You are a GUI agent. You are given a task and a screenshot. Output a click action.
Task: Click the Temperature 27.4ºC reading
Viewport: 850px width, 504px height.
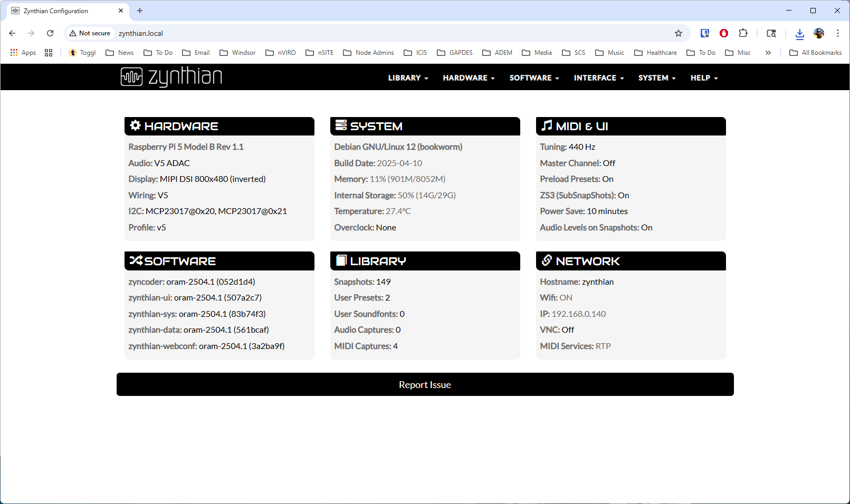373,211
